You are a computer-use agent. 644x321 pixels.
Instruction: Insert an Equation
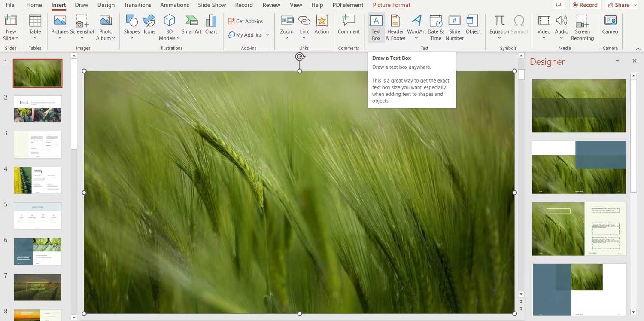point(498,26)
